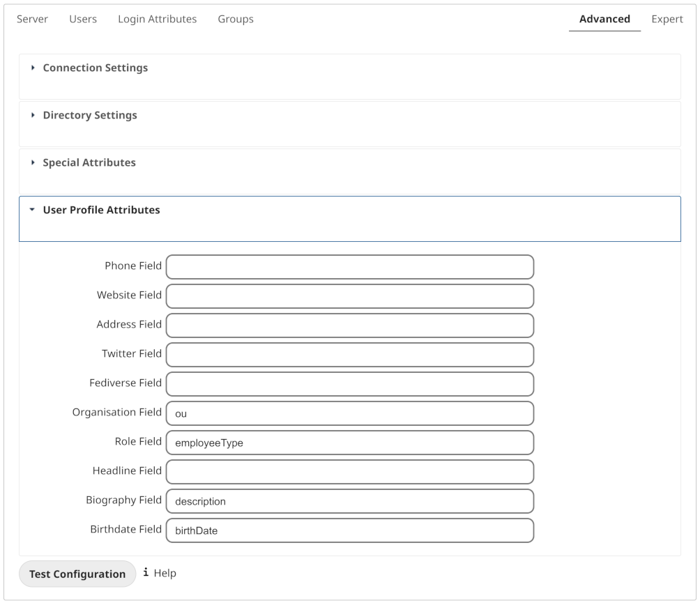The image size is (700, 605).
Task: Select the Twitter Field input box
Action: coord(349,355)
